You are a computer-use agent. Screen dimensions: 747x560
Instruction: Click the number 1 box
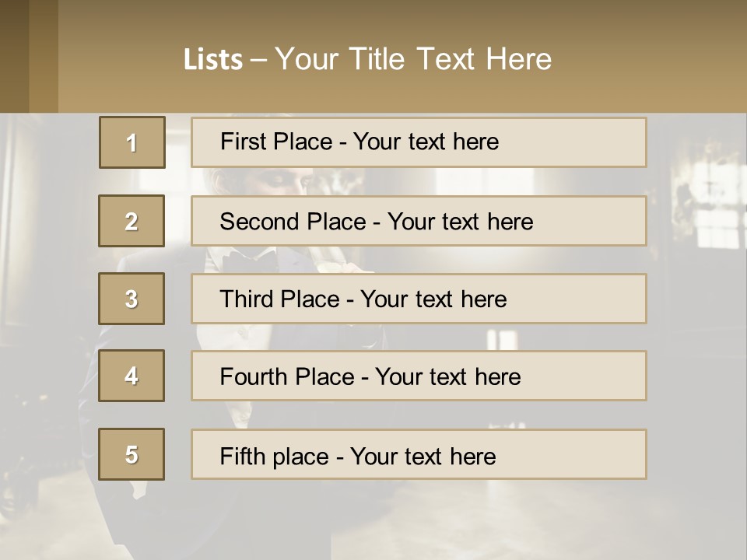tap(132, 142)
